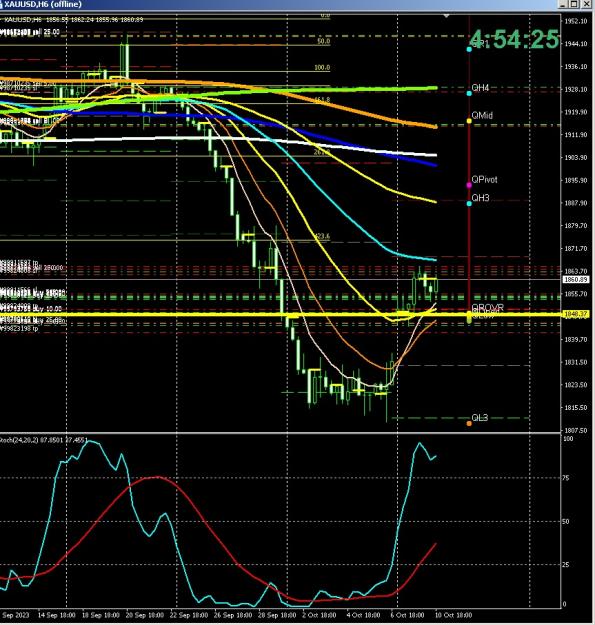
Task: Click the yellow 1848.37 price level label
Action: pyautogui.click(x=576, y=314)
